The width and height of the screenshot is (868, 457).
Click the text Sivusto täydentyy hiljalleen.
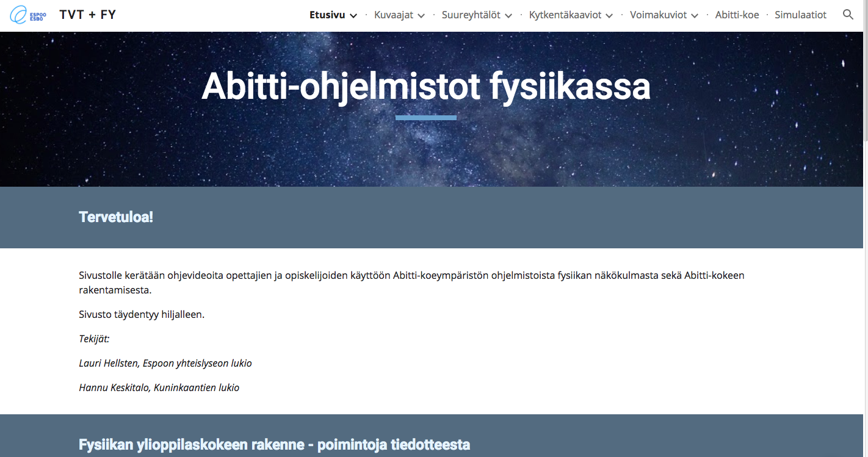[x=142, y=315]
